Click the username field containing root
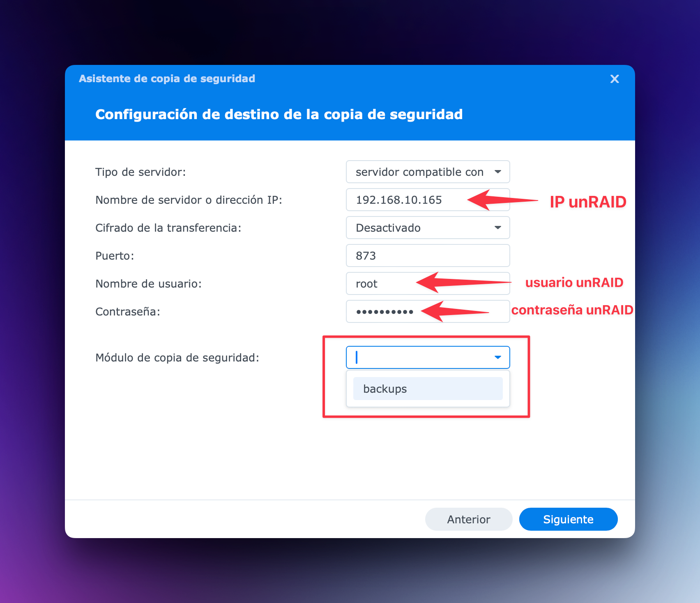This screenshot has width=700, height=603. pyautogui.click(x=428, y=283)
